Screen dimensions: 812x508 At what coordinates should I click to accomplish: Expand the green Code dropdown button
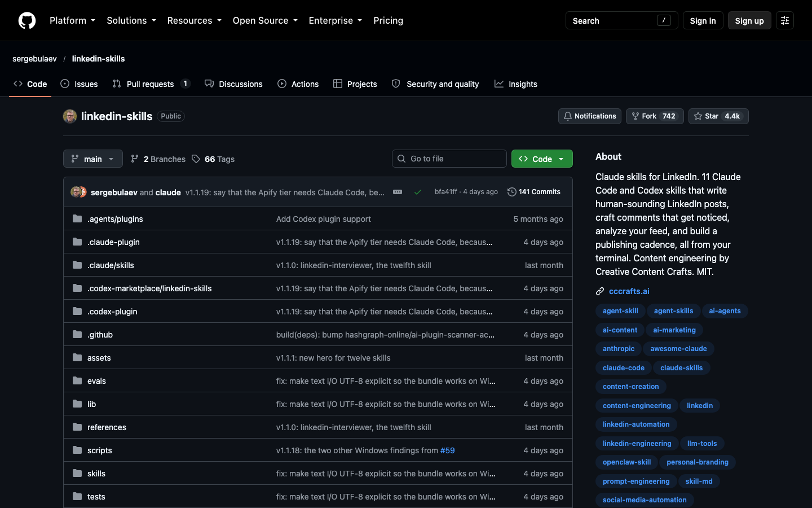(x=542, y=159)
